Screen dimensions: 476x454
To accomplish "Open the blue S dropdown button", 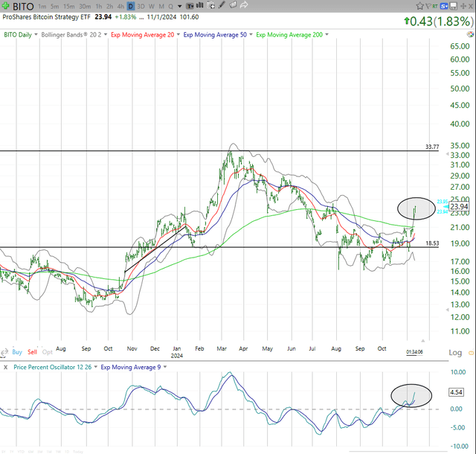I will 444,6.
